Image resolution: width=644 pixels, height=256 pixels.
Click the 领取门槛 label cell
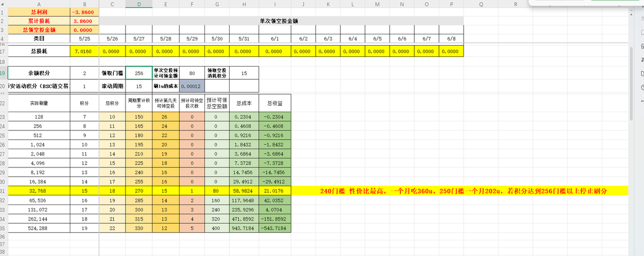tap(112, 72)
